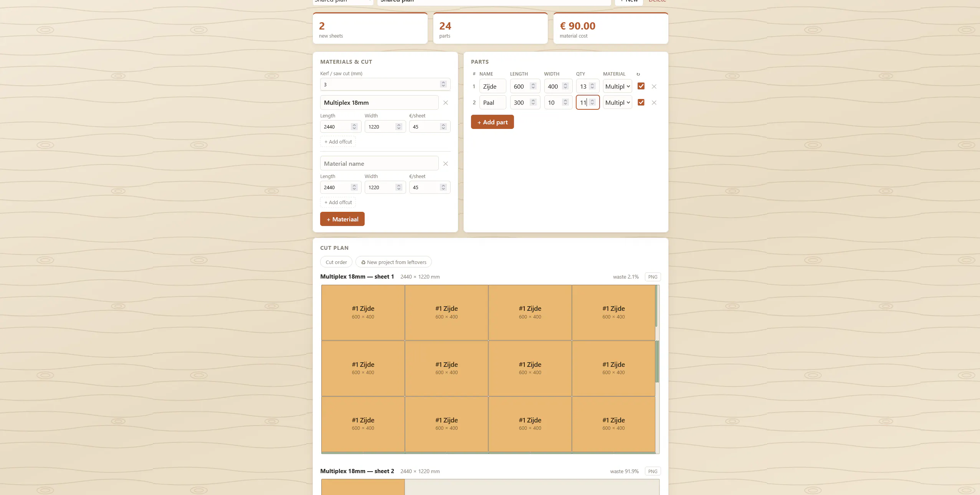Image resolution: width=980 pixels, height=495 pixels.
Task: Click the '24' parts count
Action: 445,26
